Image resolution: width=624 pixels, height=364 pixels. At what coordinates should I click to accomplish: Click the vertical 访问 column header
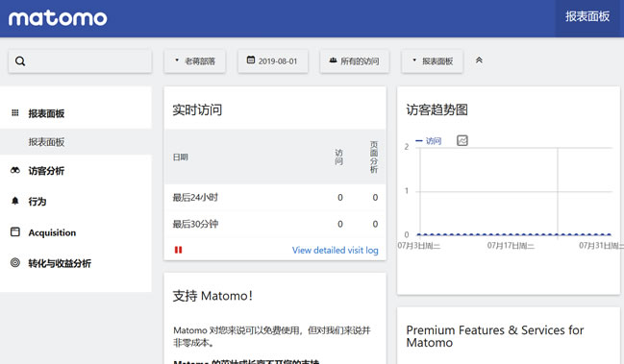point(338,158)
